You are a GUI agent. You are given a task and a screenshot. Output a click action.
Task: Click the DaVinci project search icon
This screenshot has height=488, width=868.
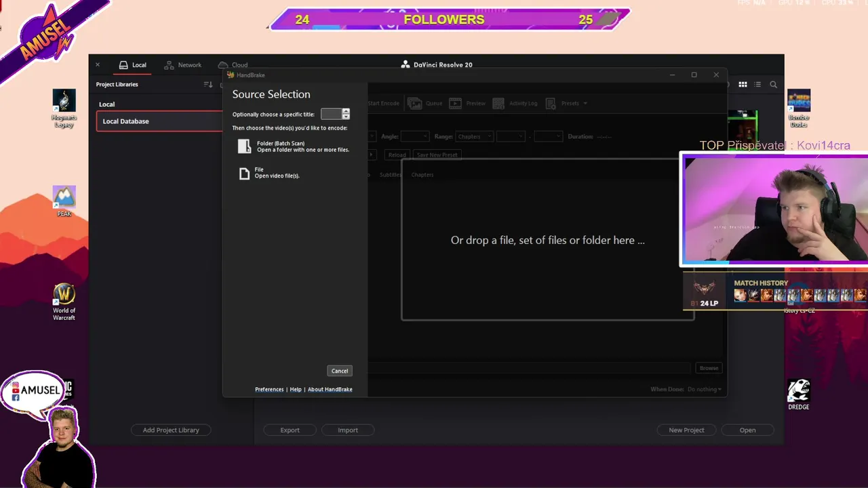(x=773, y=85)
